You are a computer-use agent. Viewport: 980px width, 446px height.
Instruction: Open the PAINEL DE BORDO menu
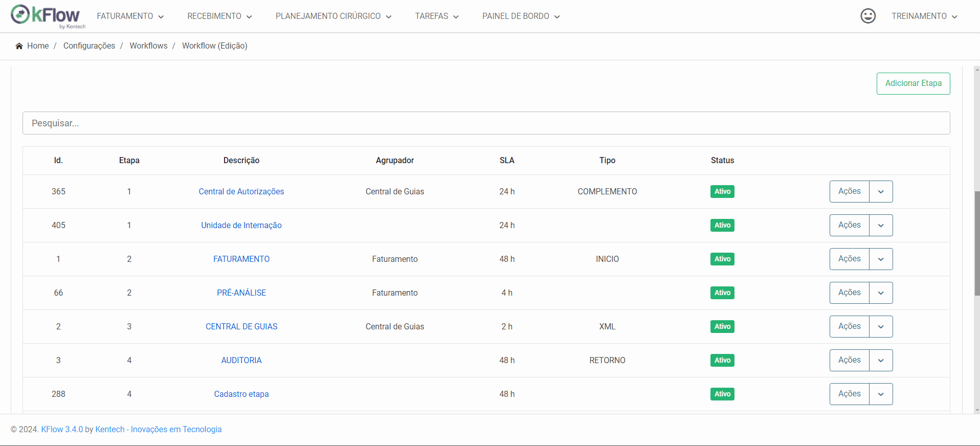[521, 16]
